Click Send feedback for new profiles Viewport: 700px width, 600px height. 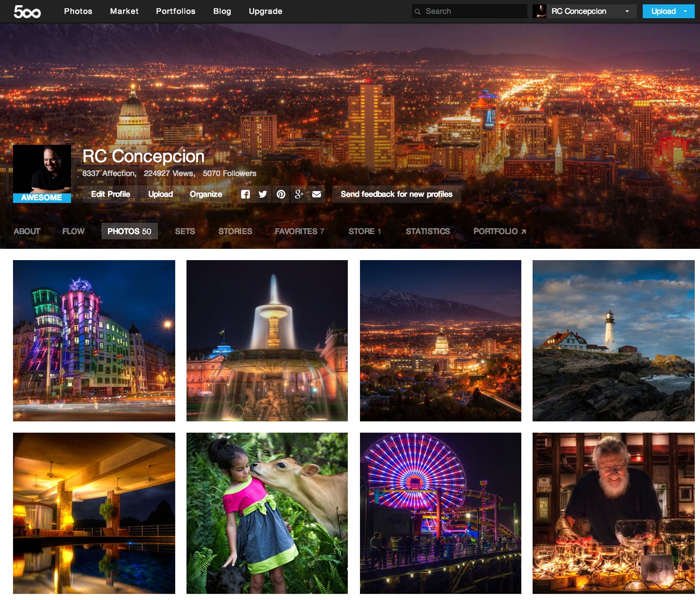point(396,194)
